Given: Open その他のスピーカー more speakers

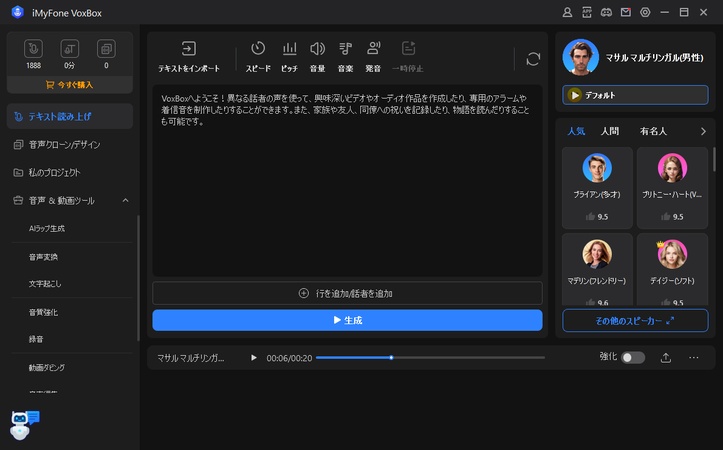Looking at the screenshot, I should 635,320.
